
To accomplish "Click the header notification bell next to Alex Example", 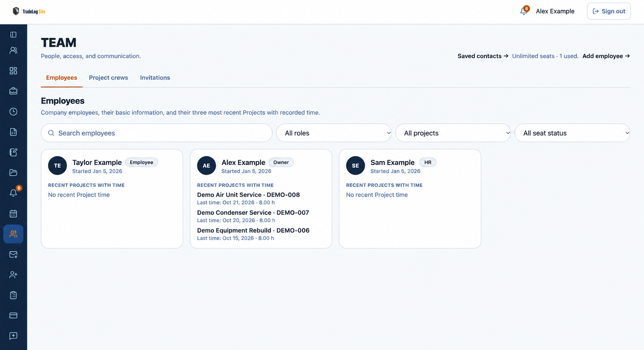I will click(524, 11).
